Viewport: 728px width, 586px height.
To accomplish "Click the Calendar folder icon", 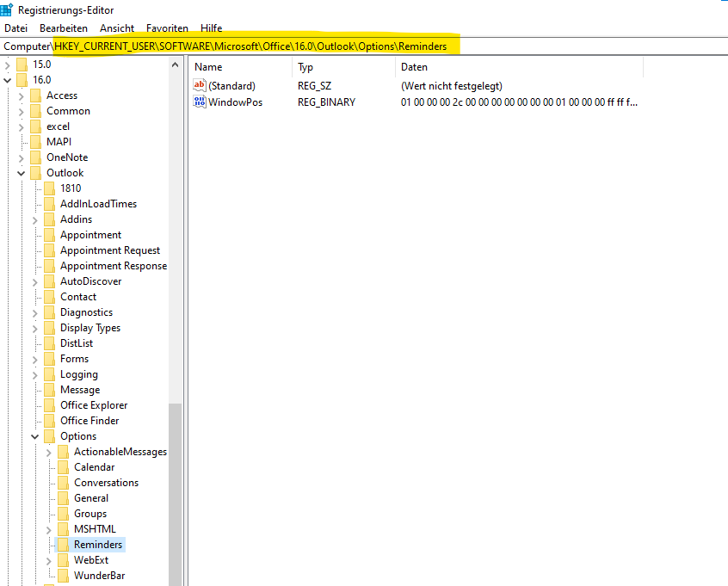I will point(64,467).
